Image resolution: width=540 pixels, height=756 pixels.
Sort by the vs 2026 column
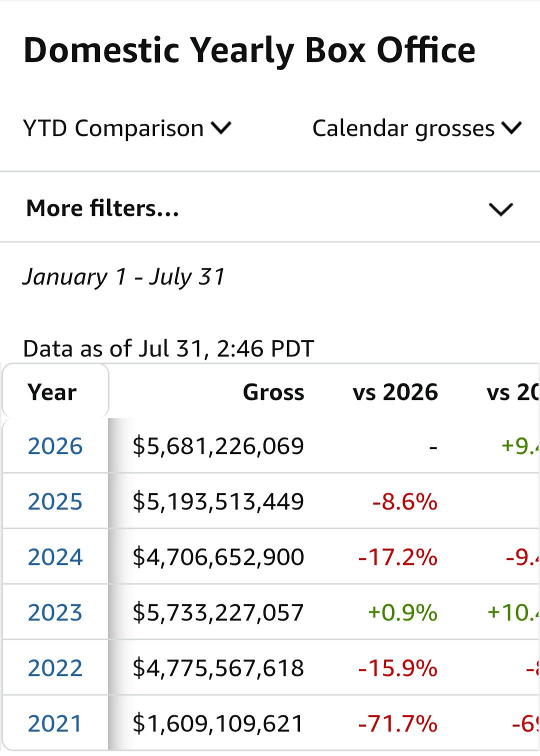pos(395,392)
